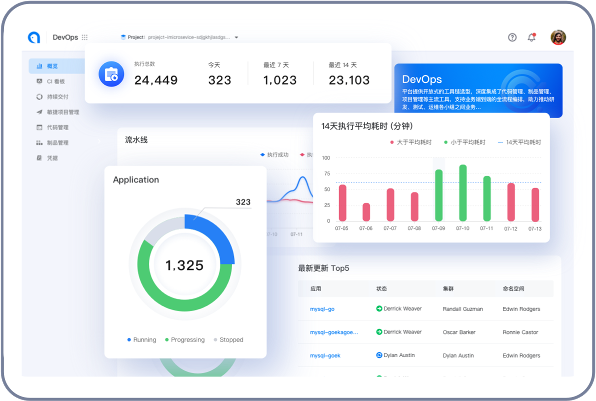Click the 1,325 donut center total
Screen dimensions: 596x401
184,265
